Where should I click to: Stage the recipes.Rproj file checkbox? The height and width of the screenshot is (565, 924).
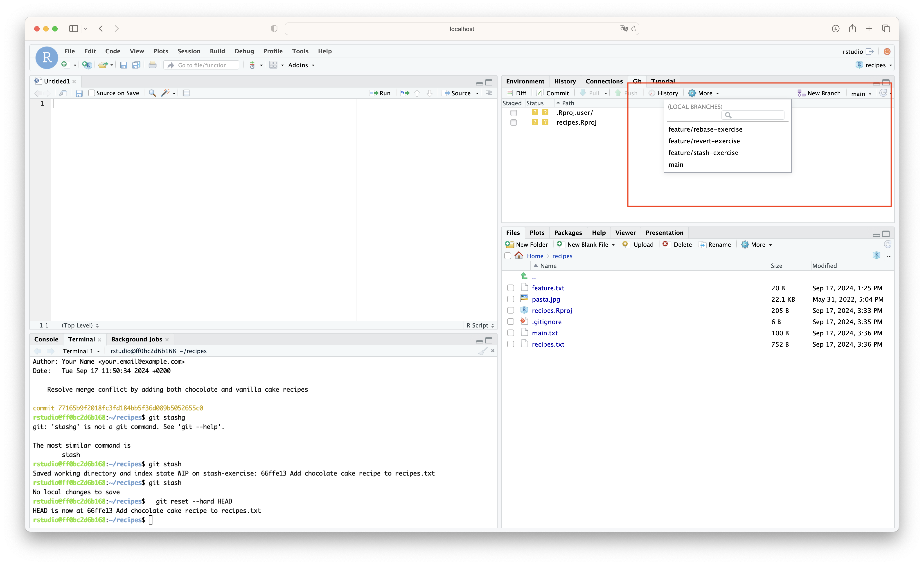tap(513, 122)
